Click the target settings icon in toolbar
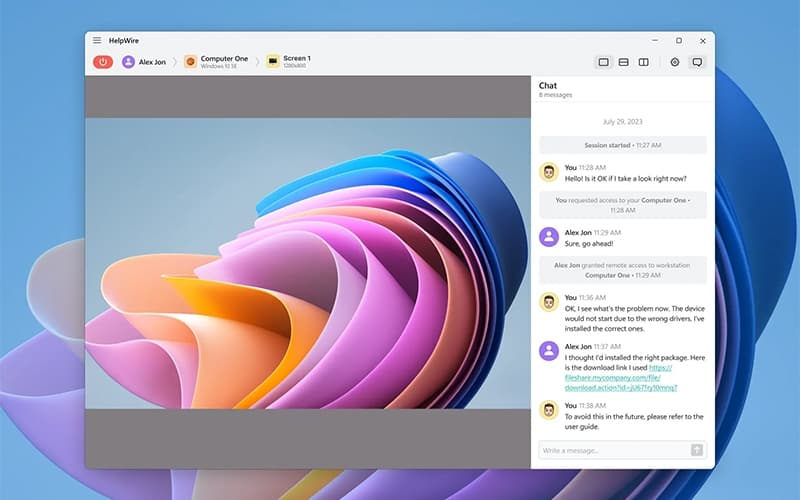 point(675,62)
